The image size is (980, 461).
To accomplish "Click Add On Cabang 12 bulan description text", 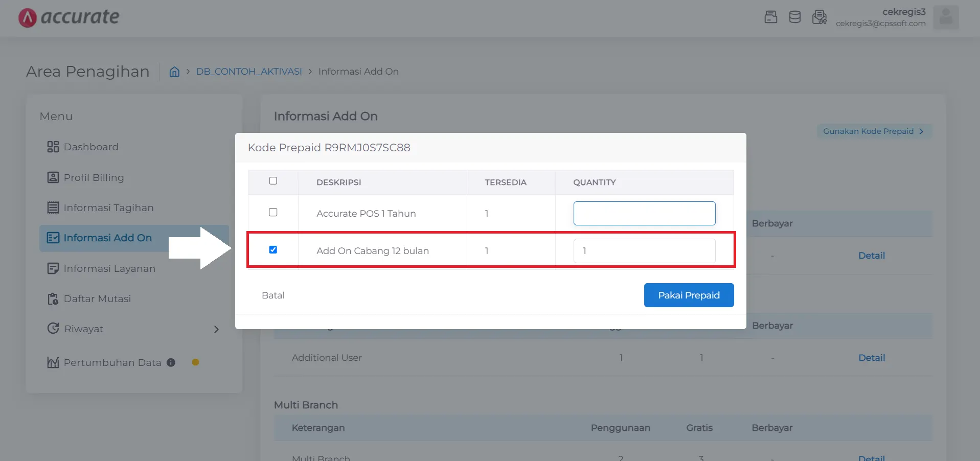I will click(373, 251).
